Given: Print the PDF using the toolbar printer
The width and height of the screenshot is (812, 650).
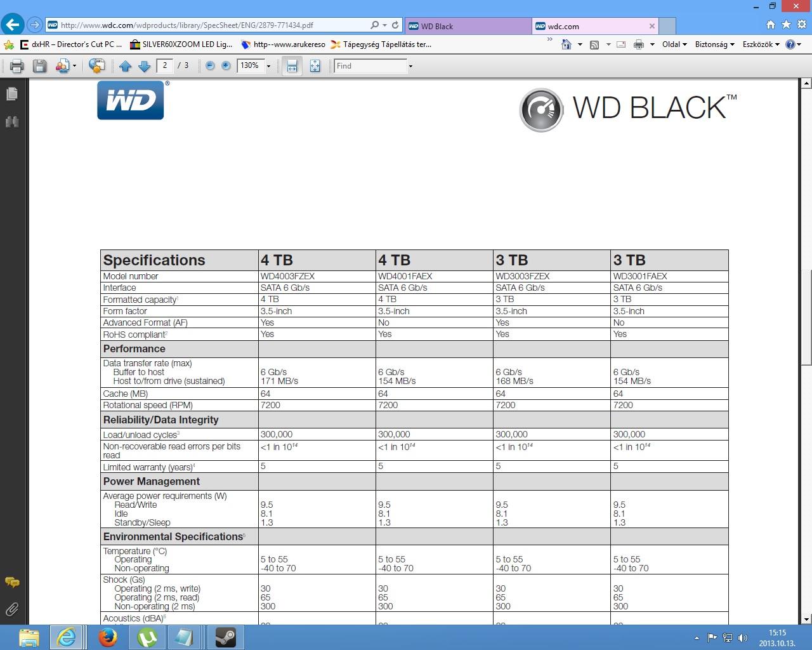Looking at the screenshot, I should 17,66.
